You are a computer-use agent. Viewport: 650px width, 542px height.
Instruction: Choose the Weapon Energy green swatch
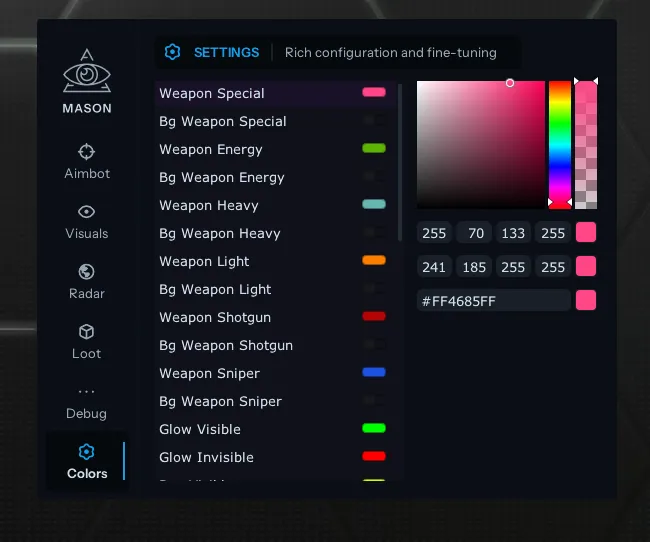tap(374, 148)
